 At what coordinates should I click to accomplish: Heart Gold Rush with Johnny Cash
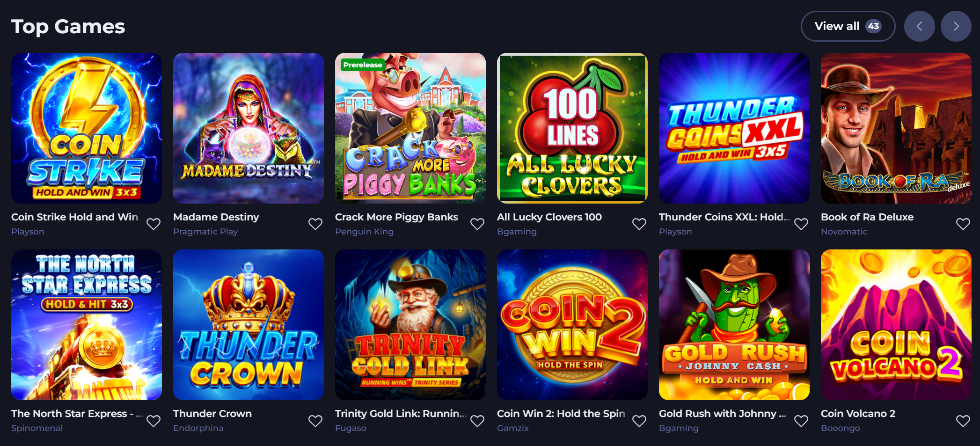(x=801, y=421)
